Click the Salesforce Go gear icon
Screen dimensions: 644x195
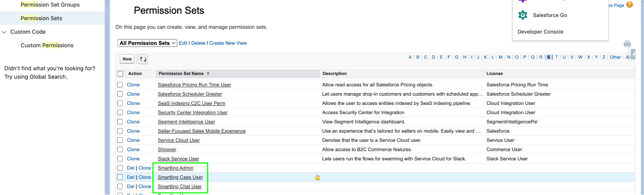(523, 15)
